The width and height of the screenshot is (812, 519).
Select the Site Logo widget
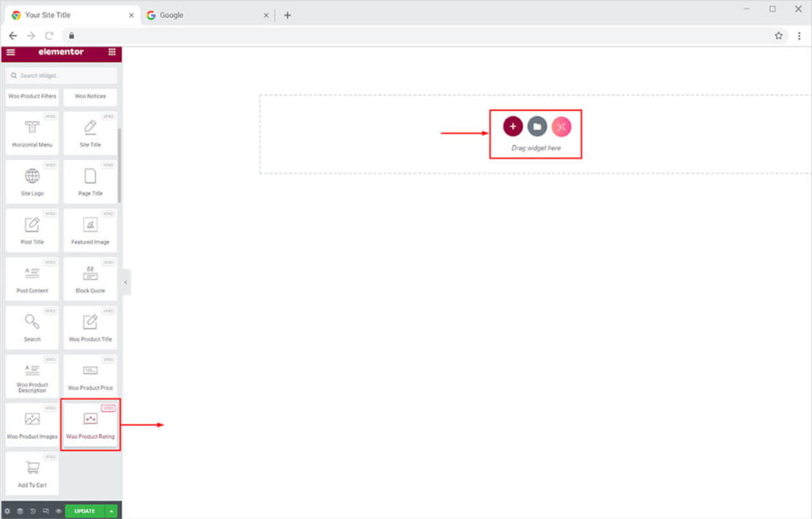tap(33, 181)
